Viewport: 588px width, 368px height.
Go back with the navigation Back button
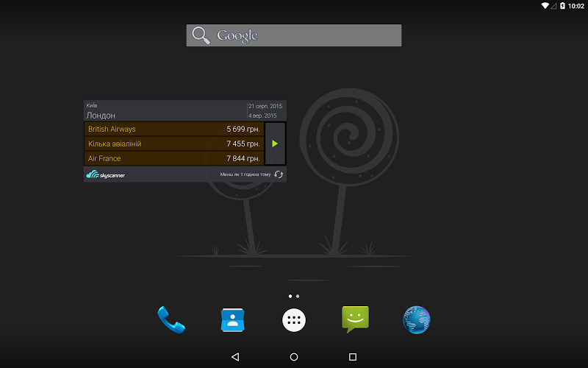point(235,357)
